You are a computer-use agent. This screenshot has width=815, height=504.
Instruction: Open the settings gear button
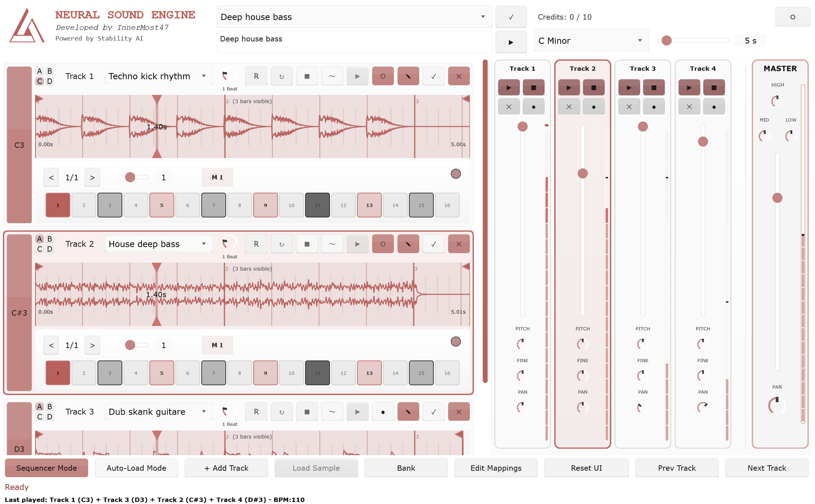(792, 17)
